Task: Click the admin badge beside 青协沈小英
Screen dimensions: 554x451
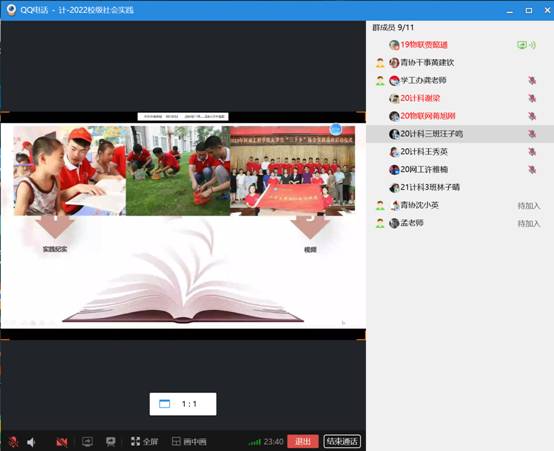Action: 380,205
